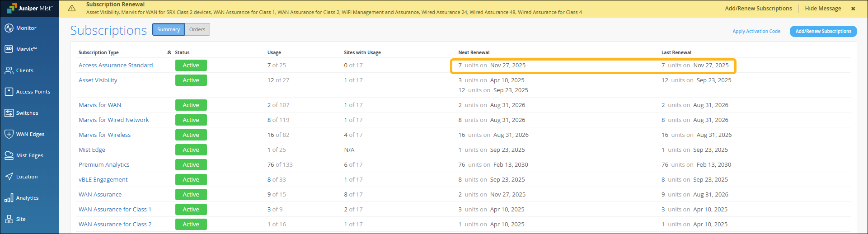Select the Location sidebar icon
The image size is (868, 234).
point(9,177)
